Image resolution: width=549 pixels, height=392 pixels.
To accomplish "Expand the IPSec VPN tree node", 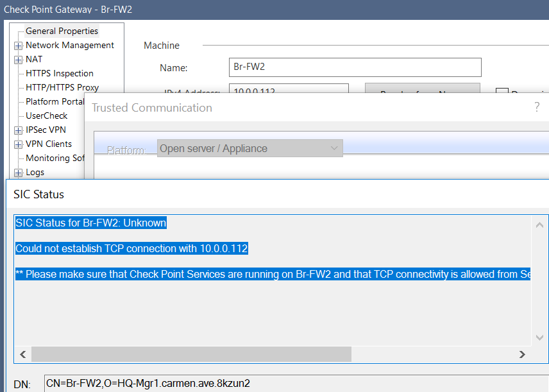I will (x=18, y=130).
